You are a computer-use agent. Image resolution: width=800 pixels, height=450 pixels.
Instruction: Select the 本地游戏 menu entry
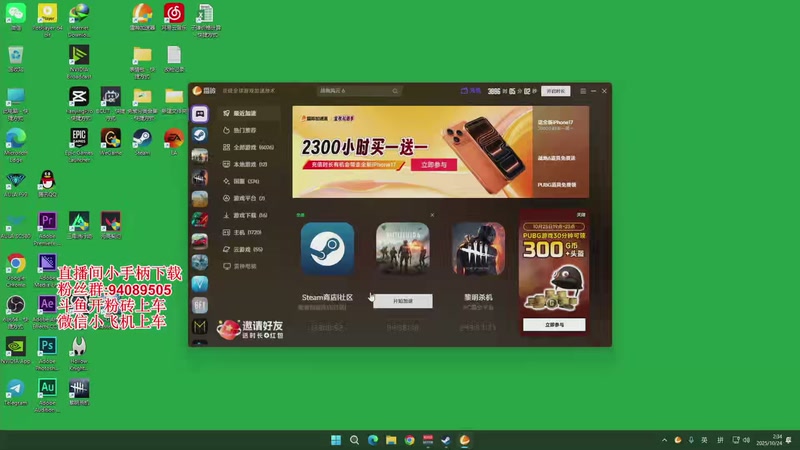pyautogui.click(x=245, y=164)
